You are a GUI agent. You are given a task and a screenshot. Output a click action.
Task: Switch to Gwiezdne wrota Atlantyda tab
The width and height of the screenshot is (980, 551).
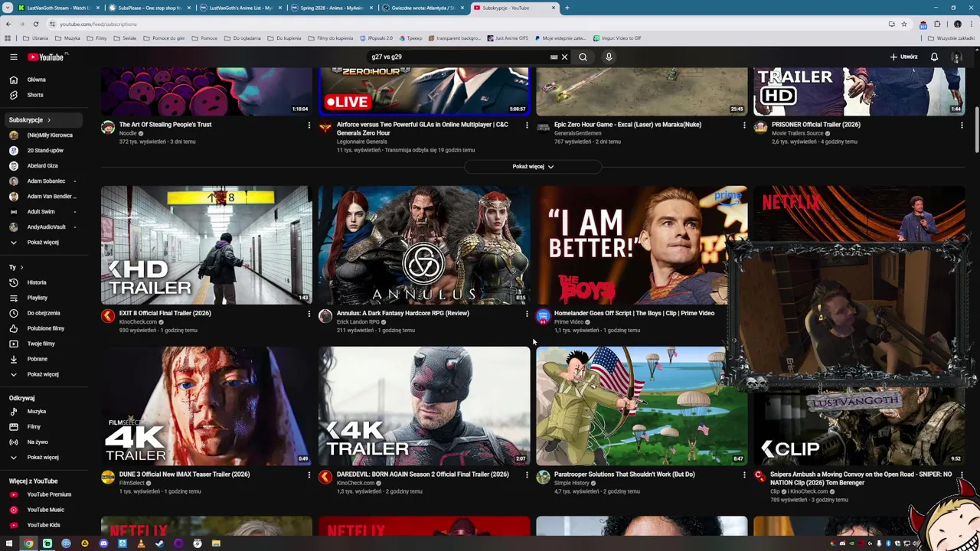[x=423, y=8]
